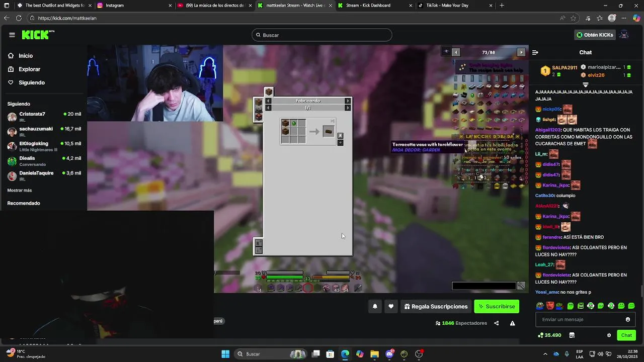Click Regala Suscripciones button

[x=436, y=306]
